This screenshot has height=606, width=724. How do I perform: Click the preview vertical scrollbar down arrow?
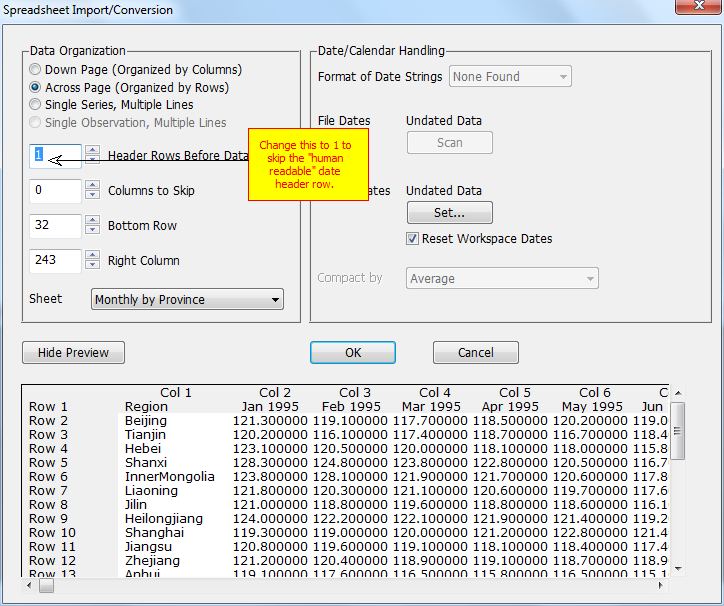[678, 568]
